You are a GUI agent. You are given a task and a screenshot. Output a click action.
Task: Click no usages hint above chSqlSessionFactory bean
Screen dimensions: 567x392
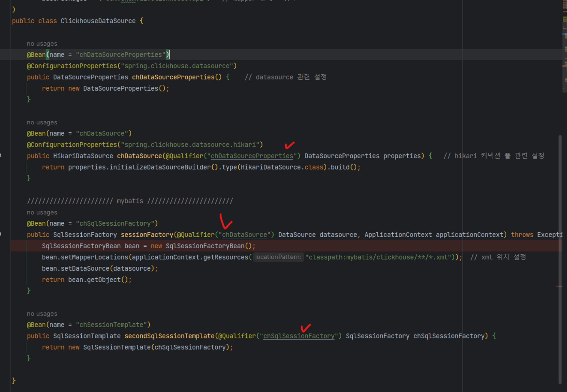click(42, 212)
